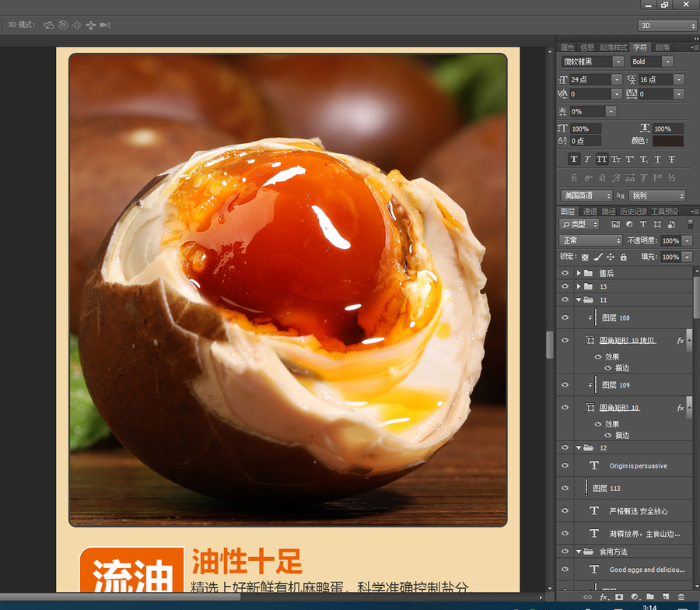Toggle visibility of group 11

pyautogui.click(x=565, y=300)
